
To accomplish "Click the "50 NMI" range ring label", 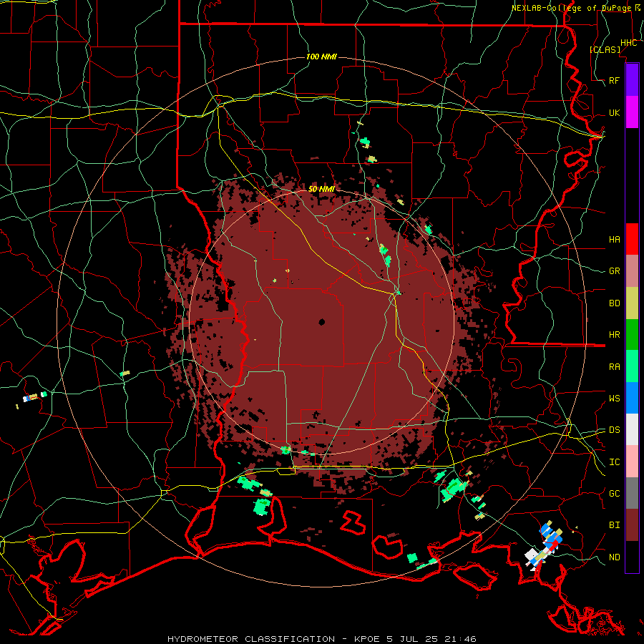I will 321,189.
